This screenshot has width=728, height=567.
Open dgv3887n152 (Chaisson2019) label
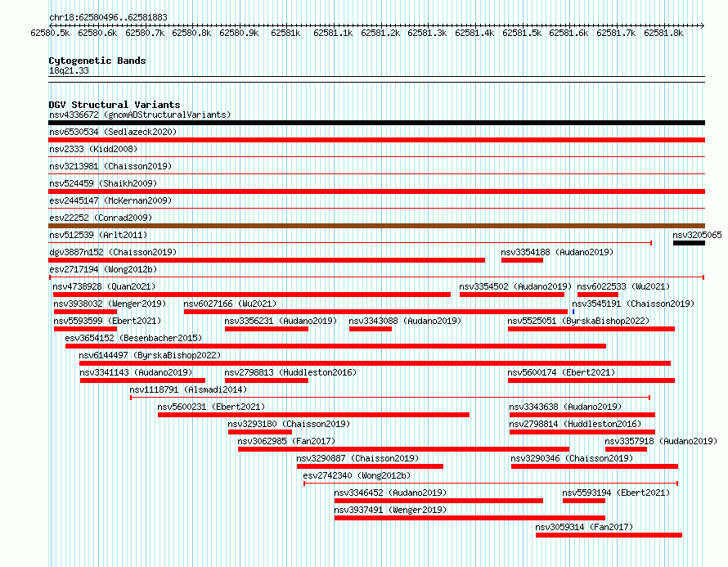click(x=113, y=252)
